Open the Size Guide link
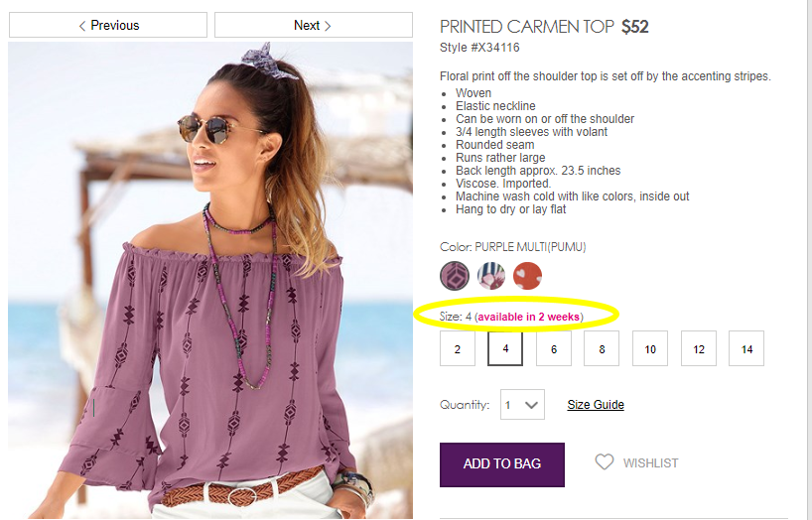The height and width of the screenshot is (520, 812). 596,405
